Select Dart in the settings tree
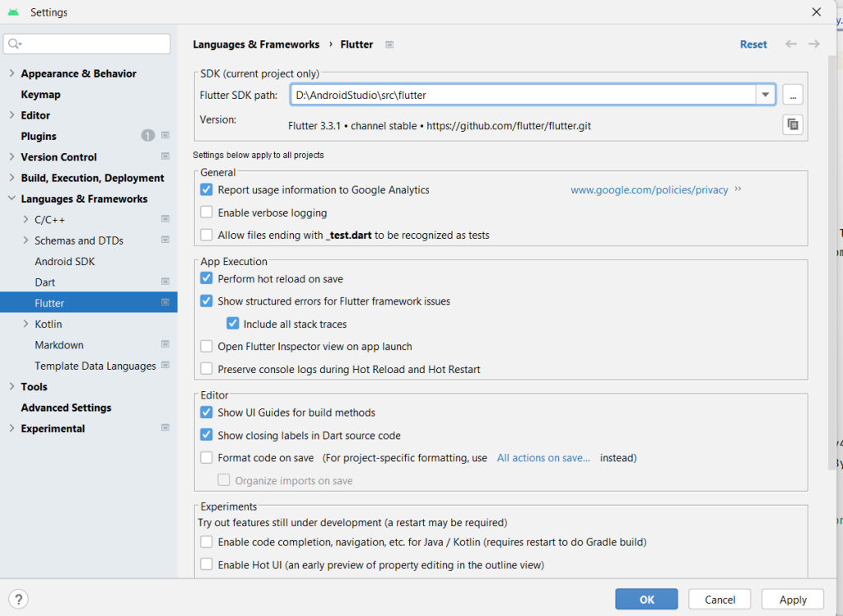 coord(45,282)
